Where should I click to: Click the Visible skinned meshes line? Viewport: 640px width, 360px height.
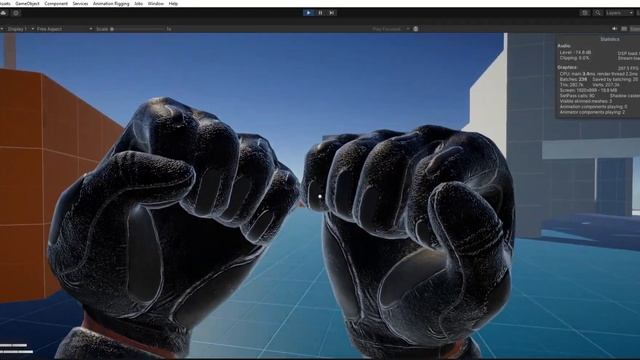(x=586, y=101)
